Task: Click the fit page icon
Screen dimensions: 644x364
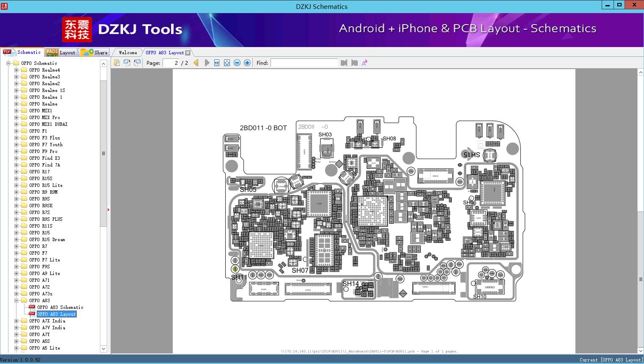Action: point(227,63)
